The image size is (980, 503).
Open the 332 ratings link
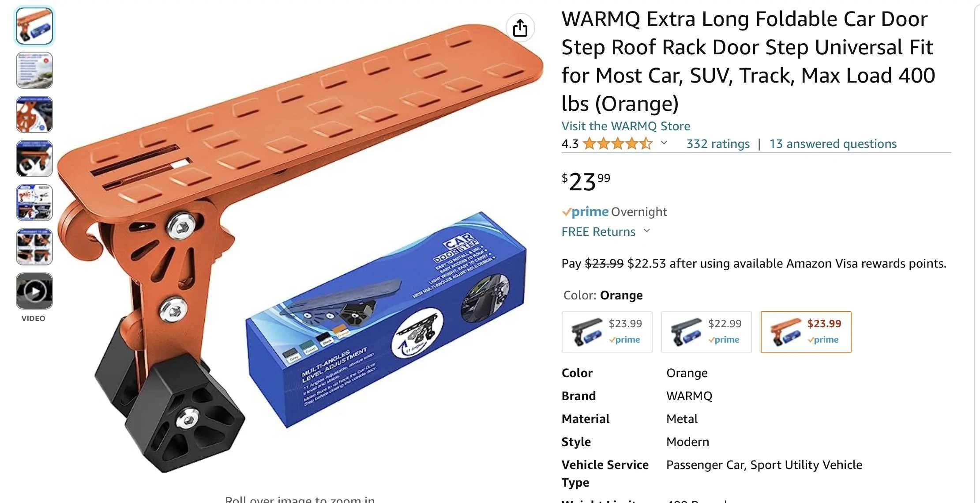click(718, 144)
